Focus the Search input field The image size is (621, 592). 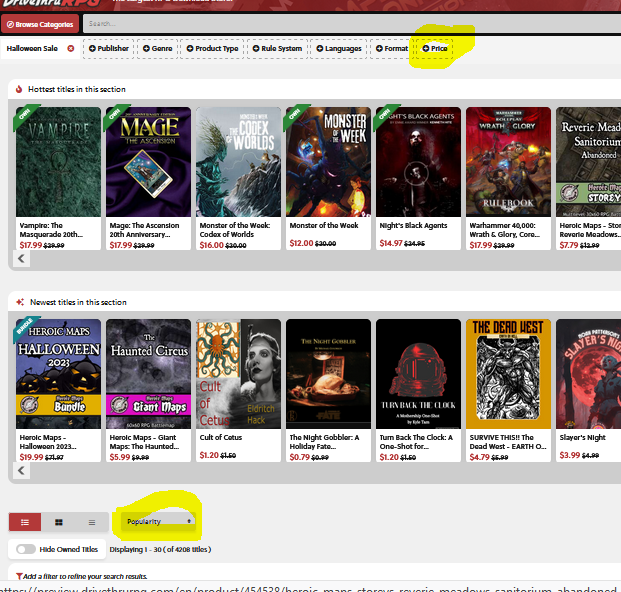click(352, 24)
